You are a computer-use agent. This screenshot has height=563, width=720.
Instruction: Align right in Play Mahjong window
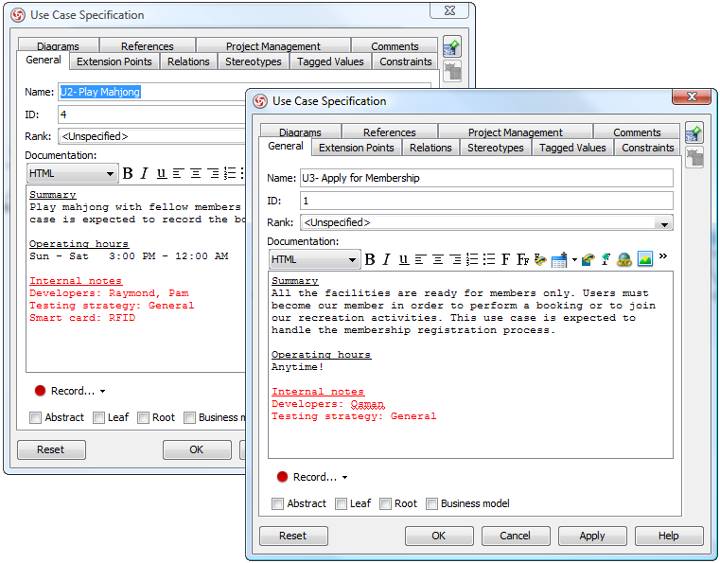(x=213, y=174)
